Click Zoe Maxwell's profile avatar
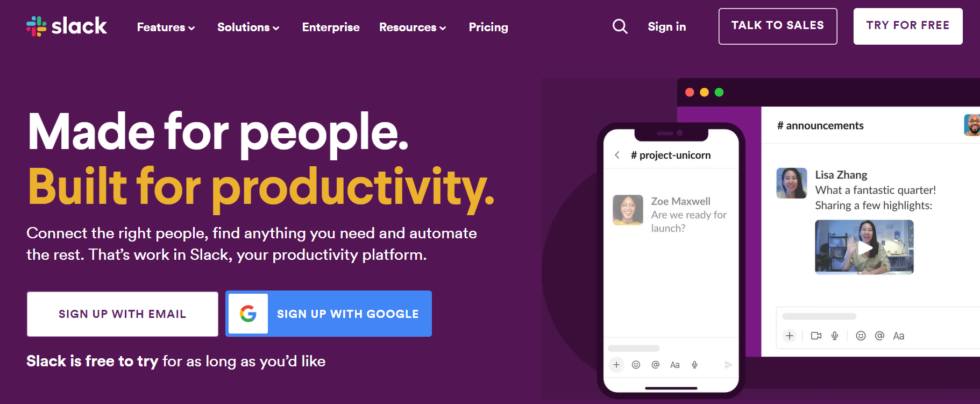The height and width of the screenshot is (404, 980). pos(628,210)
